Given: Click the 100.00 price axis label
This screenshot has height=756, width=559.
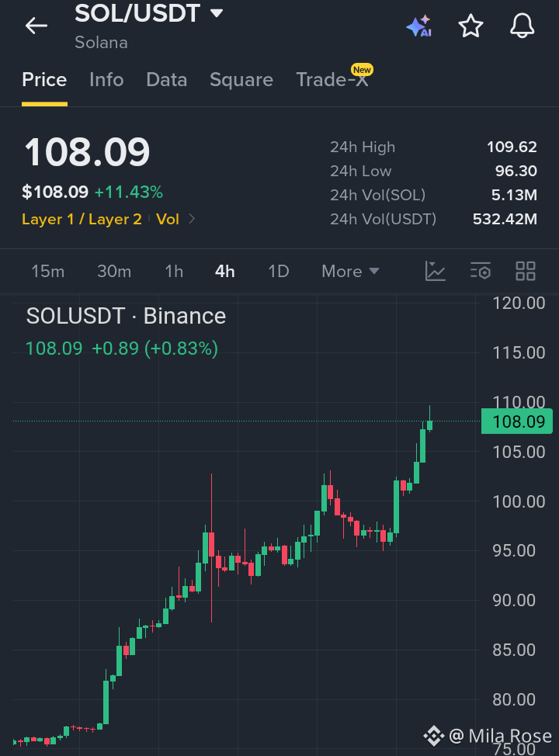Looking at the screenshot, I should tap(519, 501).
